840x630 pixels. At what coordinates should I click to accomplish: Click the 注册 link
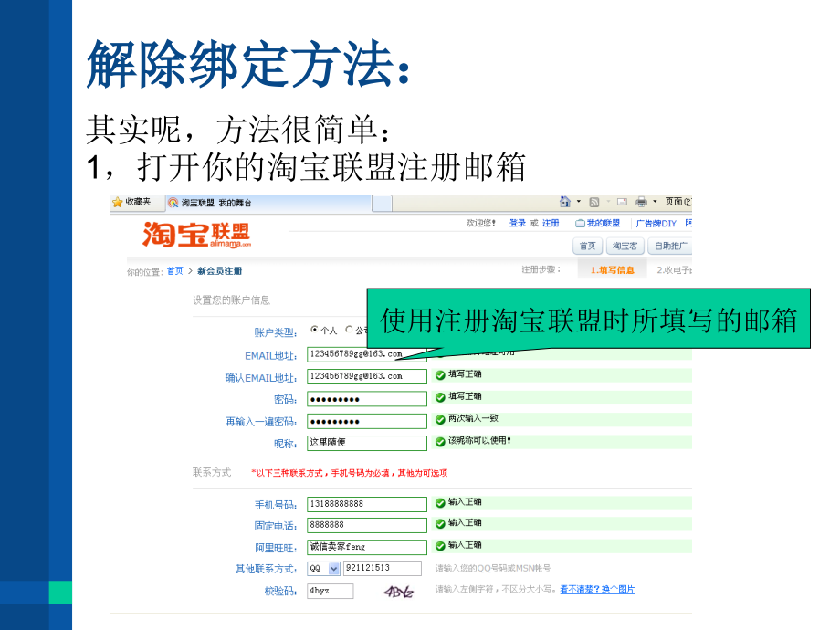pos(551,224)
